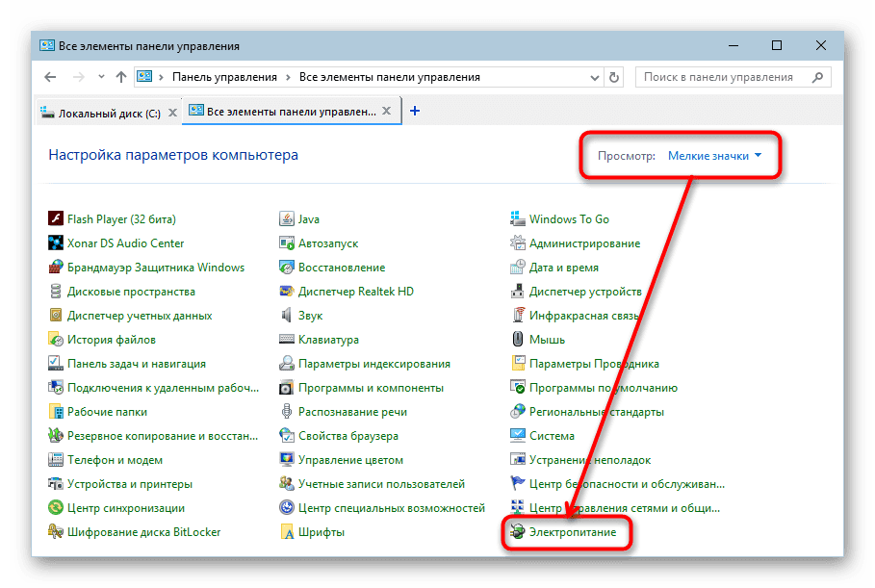
Task: Click the Мышь icon
Action: (x=517, y=339)
